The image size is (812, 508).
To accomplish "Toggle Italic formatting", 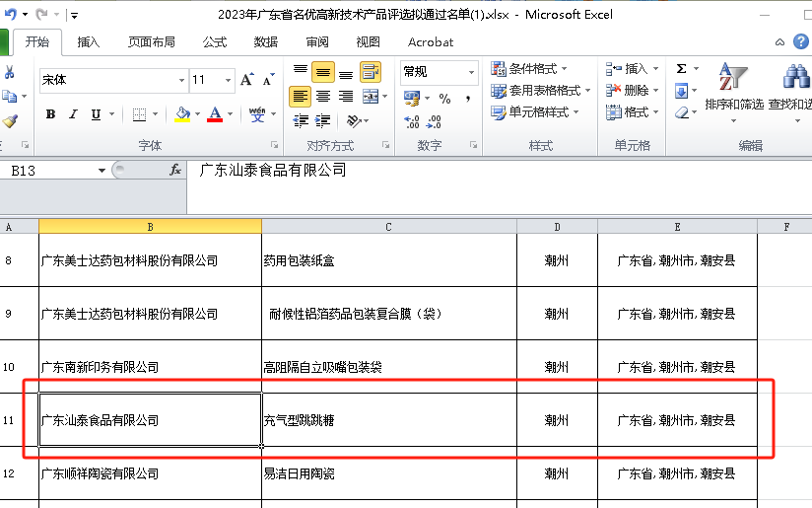I will 73,114.
